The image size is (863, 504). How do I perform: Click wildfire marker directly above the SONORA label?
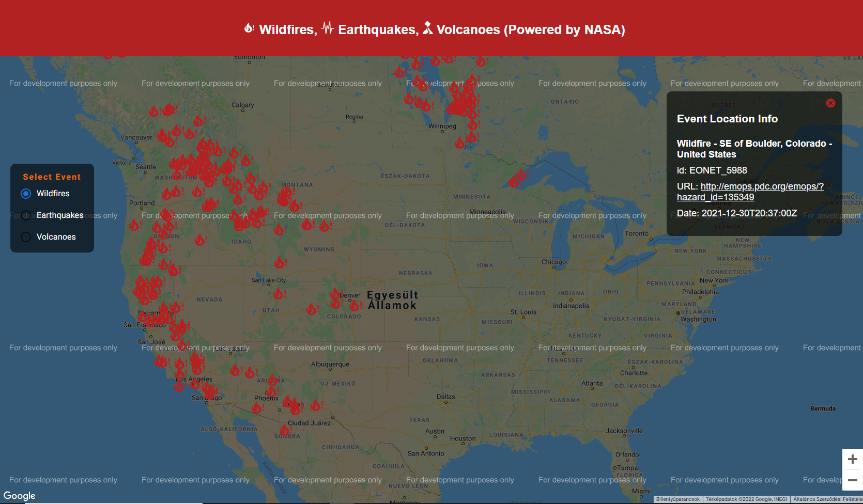click(x=285, y=429)
